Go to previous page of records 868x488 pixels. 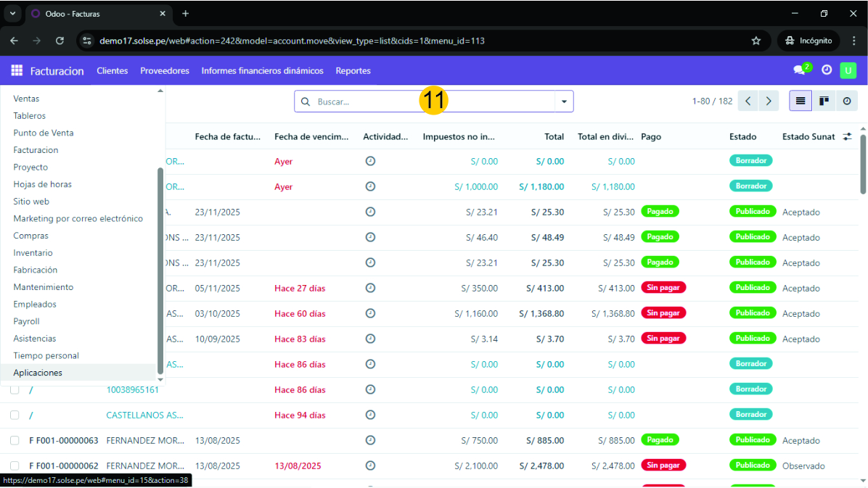pyautogui.click(x=748, y=102)
